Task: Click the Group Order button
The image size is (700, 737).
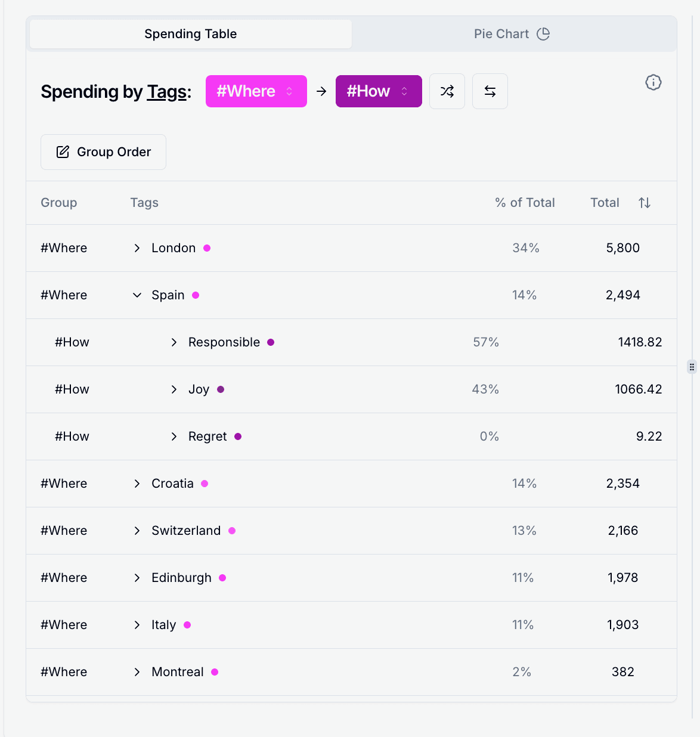Action: click(x=103, y=152)
